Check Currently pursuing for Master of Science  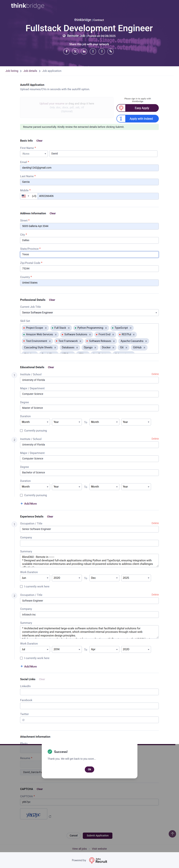[x=22, y=431]
